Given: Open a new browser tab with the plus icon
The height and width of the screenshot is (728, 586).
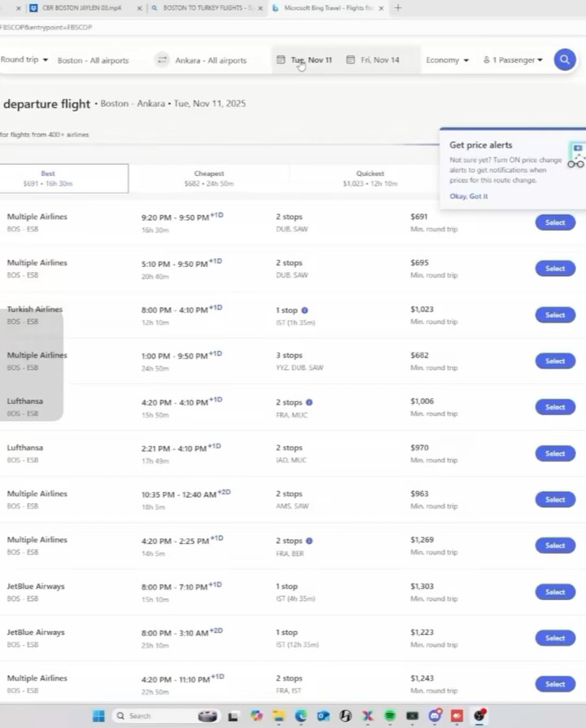Looking at the screenshot, I should click(x=398, y=8).
